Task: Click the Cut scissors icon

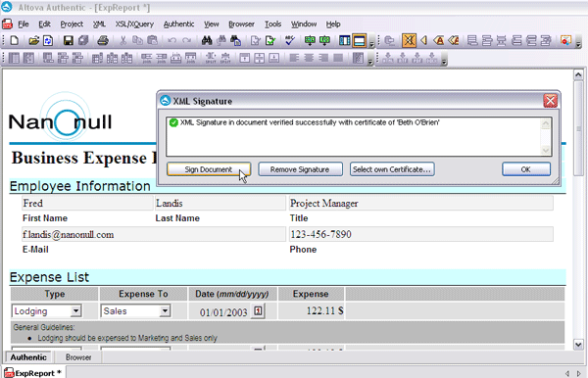Action: [x=123, y=40]
